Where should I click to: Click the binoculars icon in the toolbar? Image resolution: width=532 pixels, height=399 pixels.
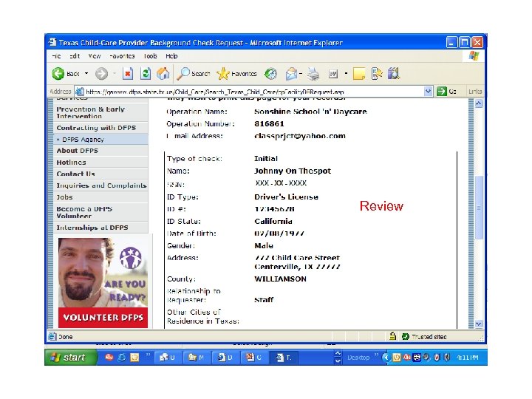click(x=394, y=74)
